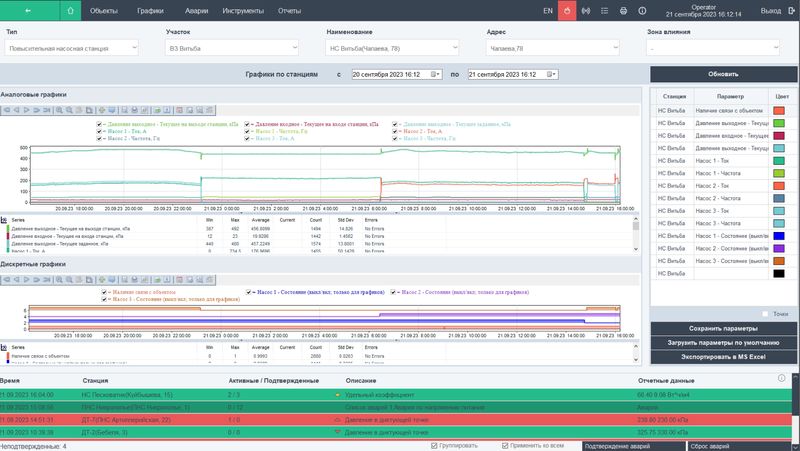
Task: Open calendar picker for start date
Action: click(435, 74)
